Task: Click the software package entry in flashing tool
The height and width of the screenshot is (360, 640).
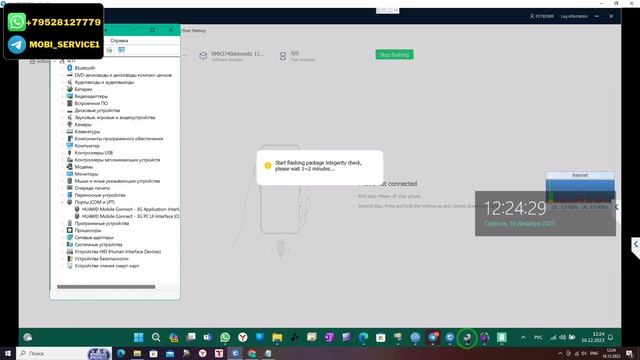Action: (232, 56)
